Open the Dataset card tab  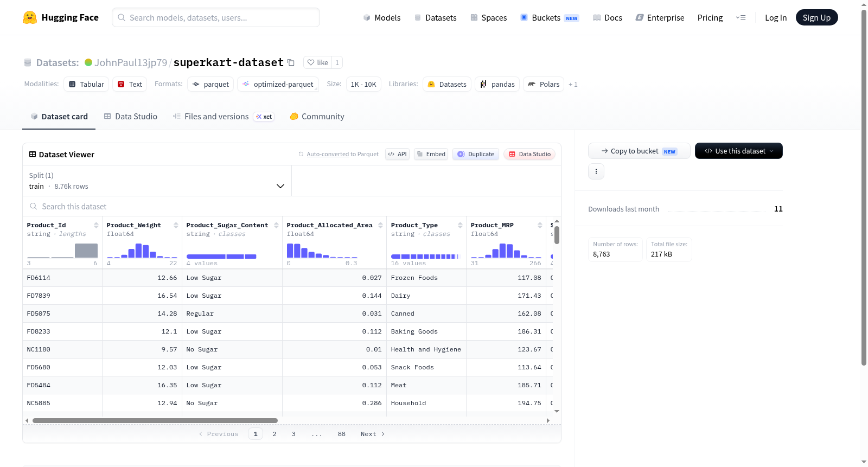tap(59, 117)
